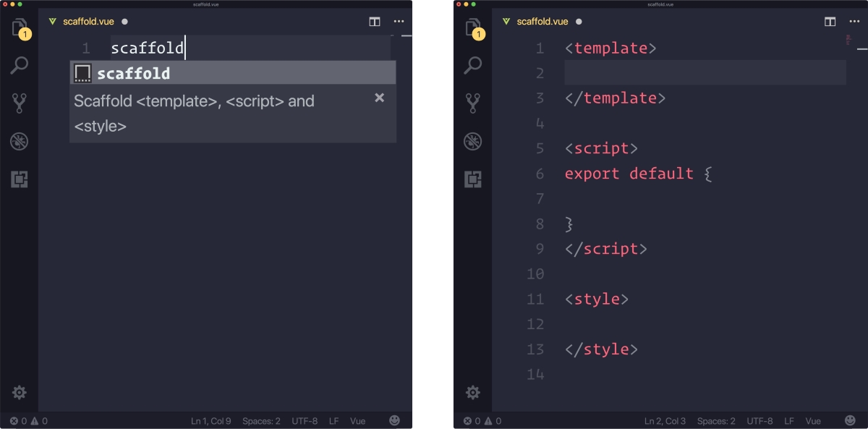Click the opening <template> tag on line 1
Screen dimensions: 868x429
[610, 48]
